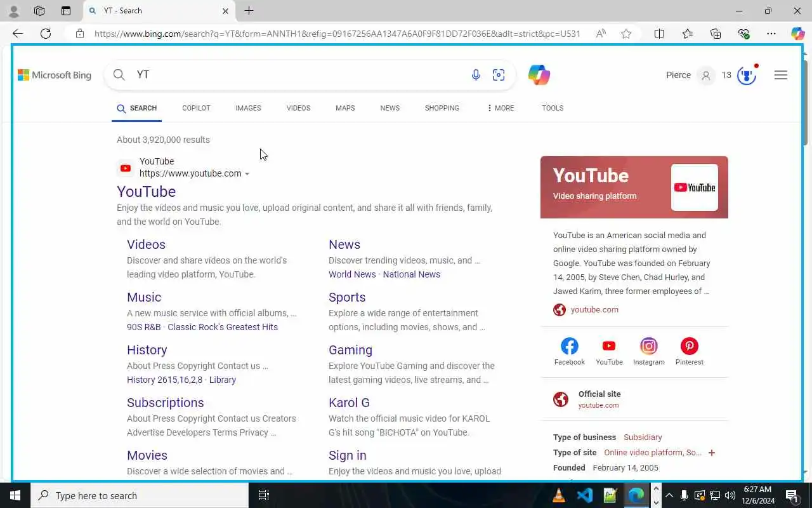Open the Rewards trophy icon
812x508 pixels.
coord(747,76)
